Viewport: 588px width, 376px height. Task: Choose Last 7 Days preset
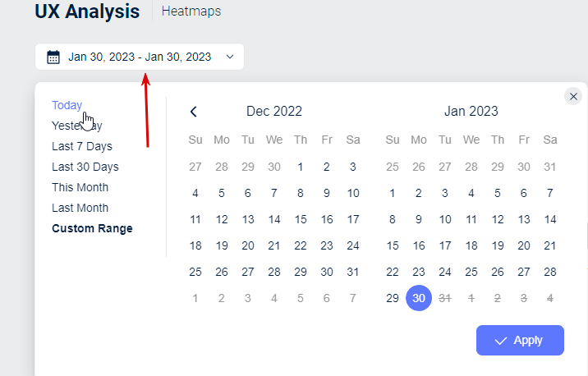82,146
